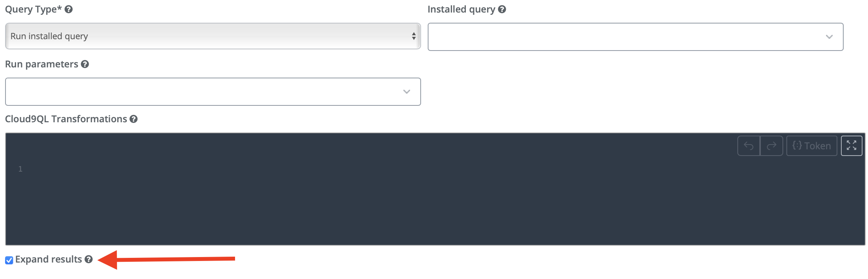Click the Cloud9QL Transformations label
The width and height of the screenshot is (868, 279).
tap(66, 119)
